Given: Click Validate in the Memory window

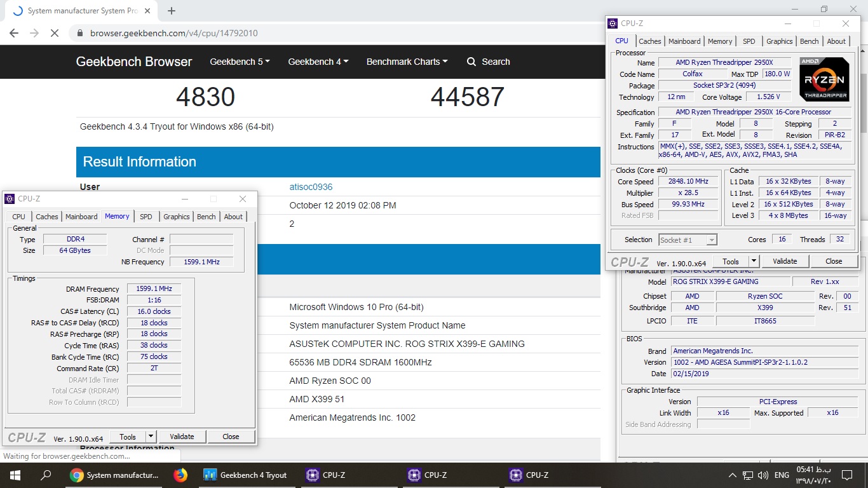Looking at the screenshot, I should [x=182, y=437].
